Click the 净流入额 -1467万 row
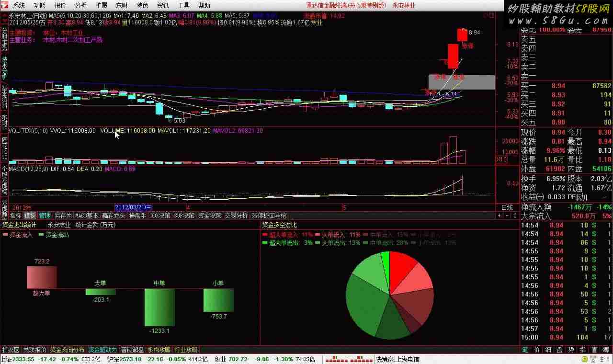The height and width of the screenshot is (364, 613). (x=566, y=207)
